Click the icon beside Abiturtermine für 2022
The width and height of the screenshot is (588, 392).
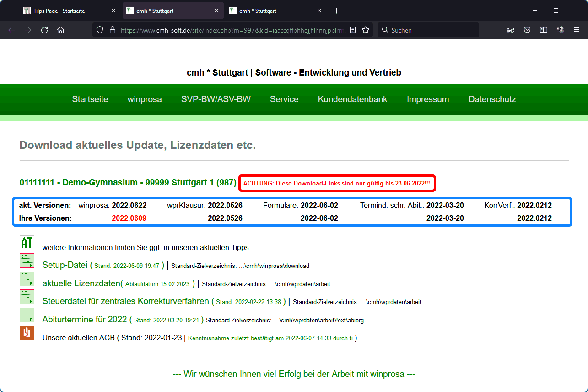[27, 315]
